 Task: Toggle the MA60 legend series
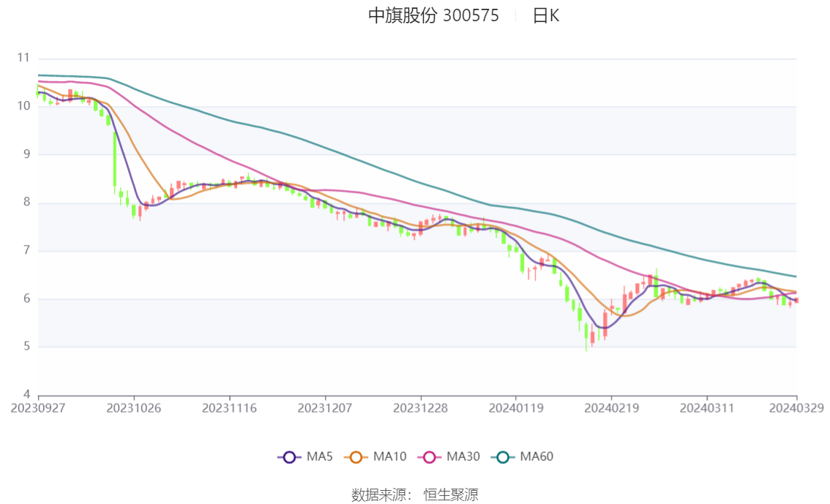pyautogui.click(x=523, y=457)
